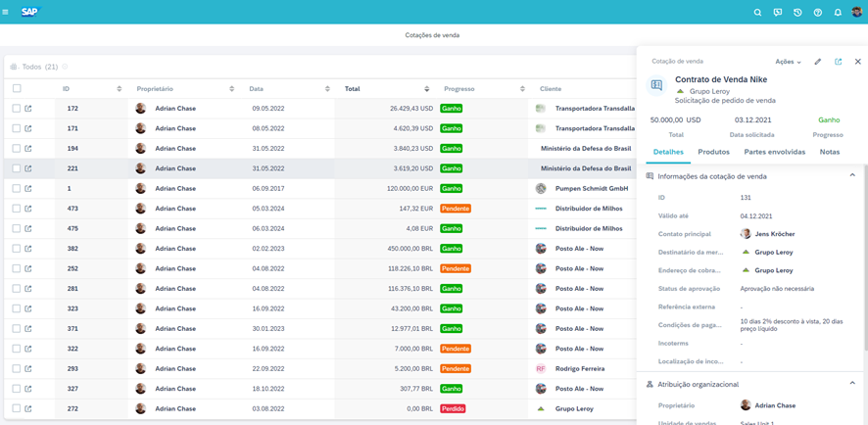Open quick view icon for row 252
The height and width of the screenshot is (425, 868).
(28, 268)
